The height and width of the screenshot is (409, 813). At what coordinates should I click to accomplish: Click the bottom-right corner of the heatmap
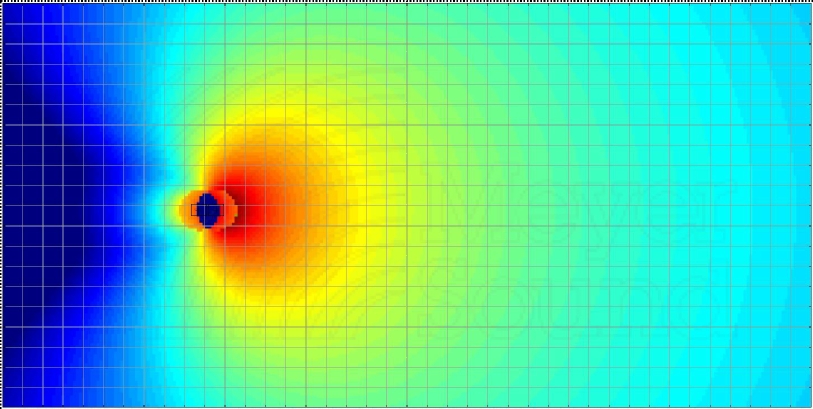pos(809,404)
